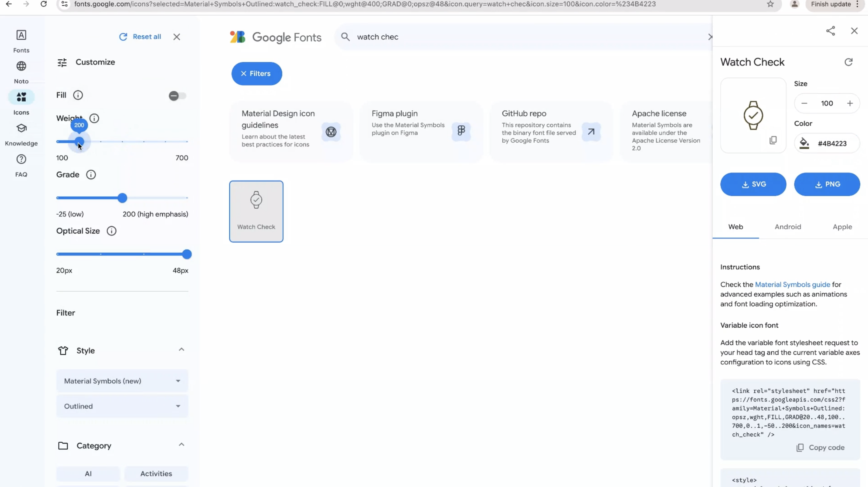The image size is (868, 487).
Task: Click the Fill info icon
Action: pyautogui.click(x=78, y=95)
